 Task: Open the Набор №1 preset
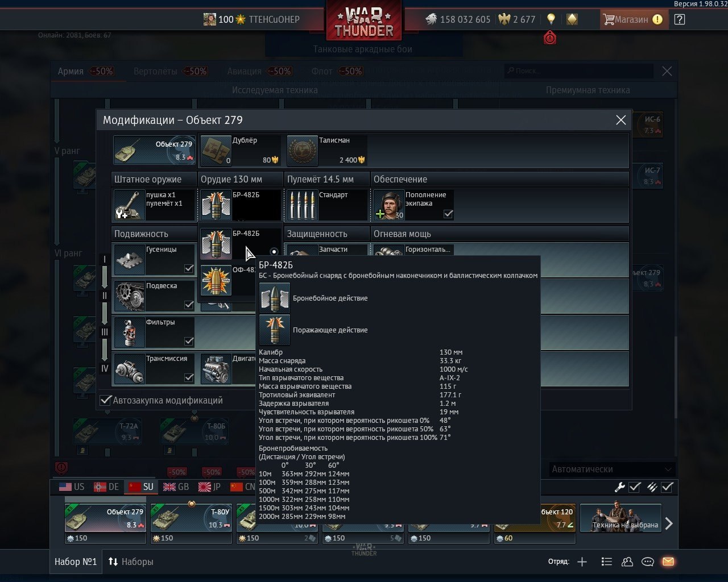[76, 562]
